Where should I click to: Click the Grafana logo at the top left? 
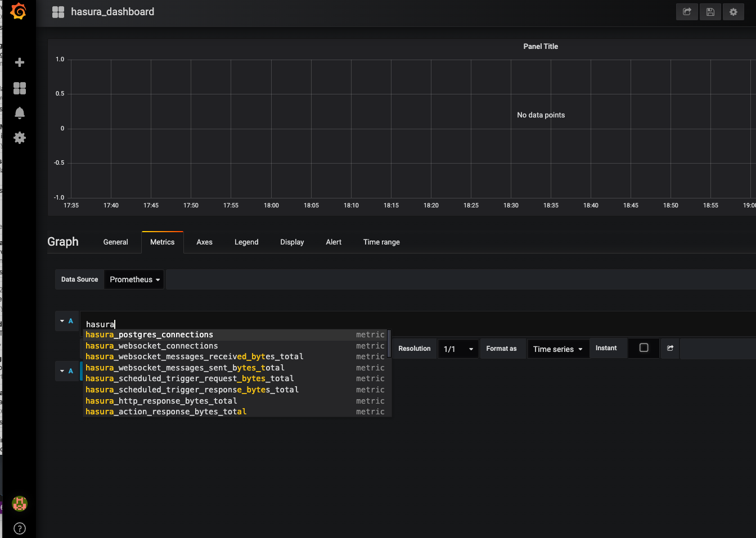tap(19, 11)
